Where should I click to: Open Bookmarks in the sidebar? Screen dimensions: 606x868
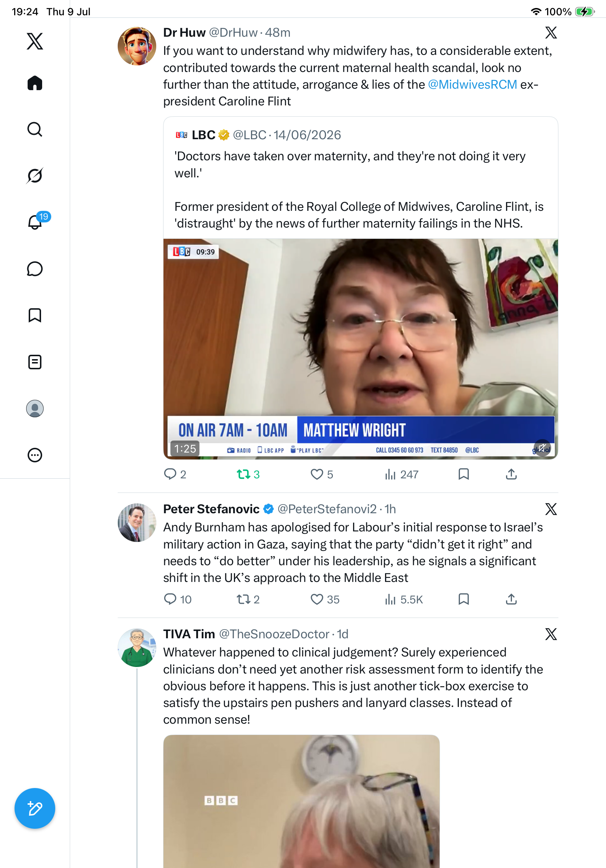35,315
